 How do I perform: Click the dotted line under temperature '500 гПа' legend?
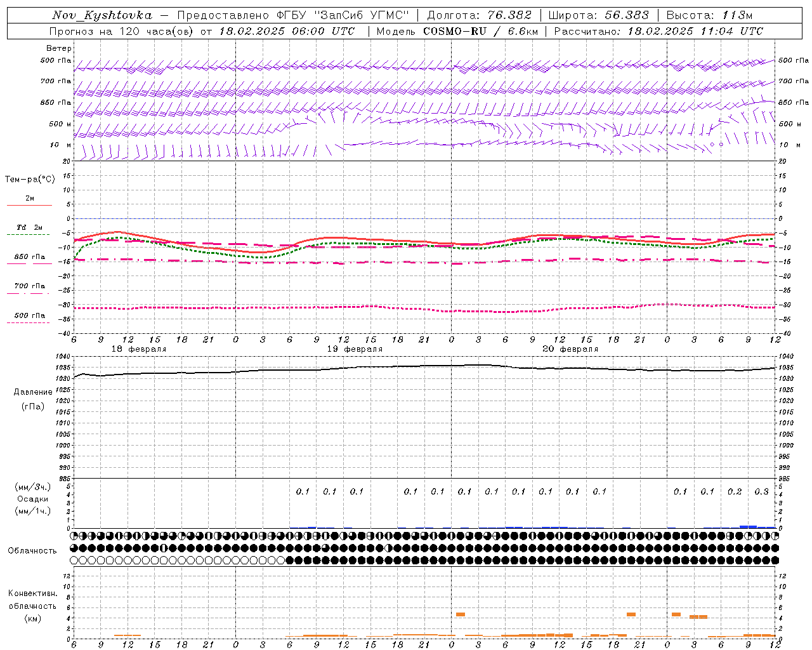(x=29, y=323)
